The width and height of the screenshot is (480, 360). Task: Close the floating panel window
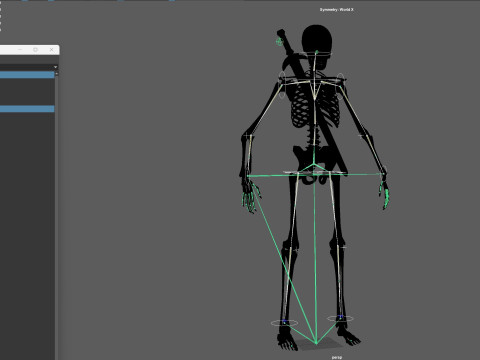click(x=51, y=50)
